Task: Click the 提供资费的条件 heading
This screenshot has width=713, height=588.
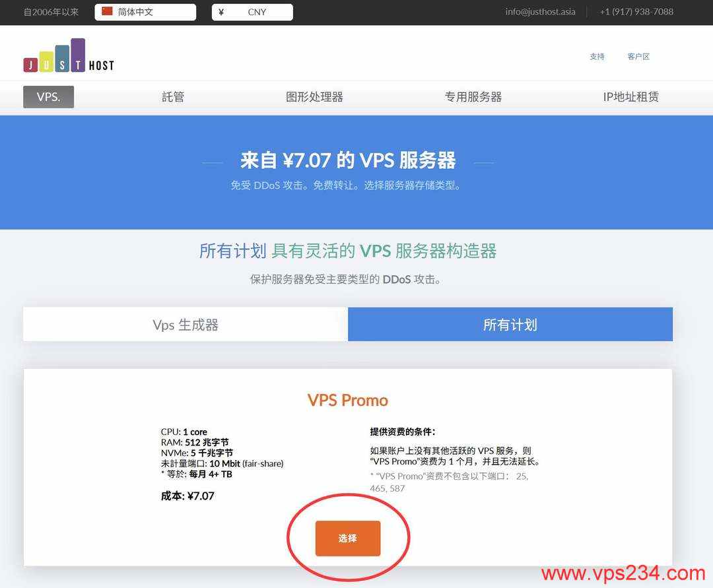Action: tap(403, 432)
